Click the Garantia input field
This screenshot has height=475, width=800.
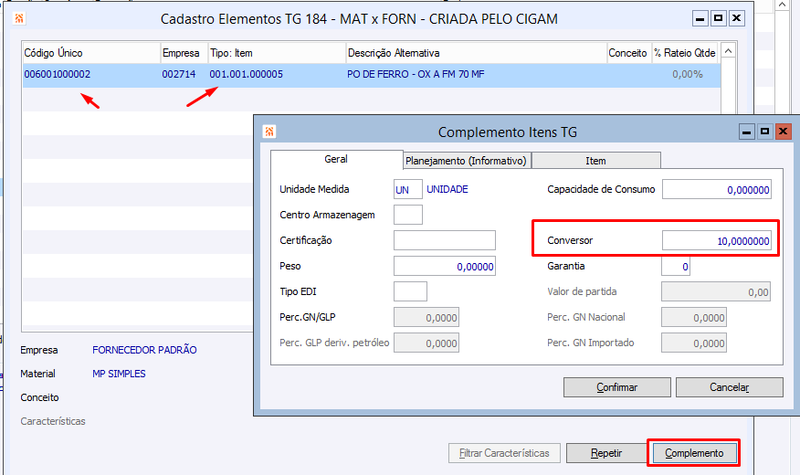(676, 266)
